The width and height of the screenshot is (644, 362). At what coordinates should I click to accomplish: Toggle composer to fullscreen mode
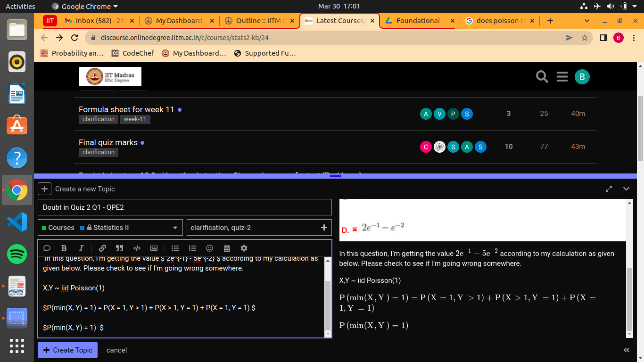click(x=609, y=189)
